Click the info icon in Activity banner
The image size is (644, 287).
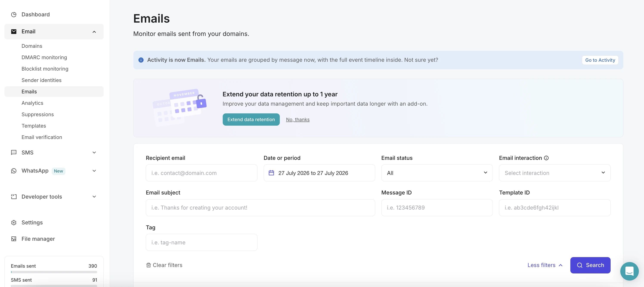click(x=141, y=60)
